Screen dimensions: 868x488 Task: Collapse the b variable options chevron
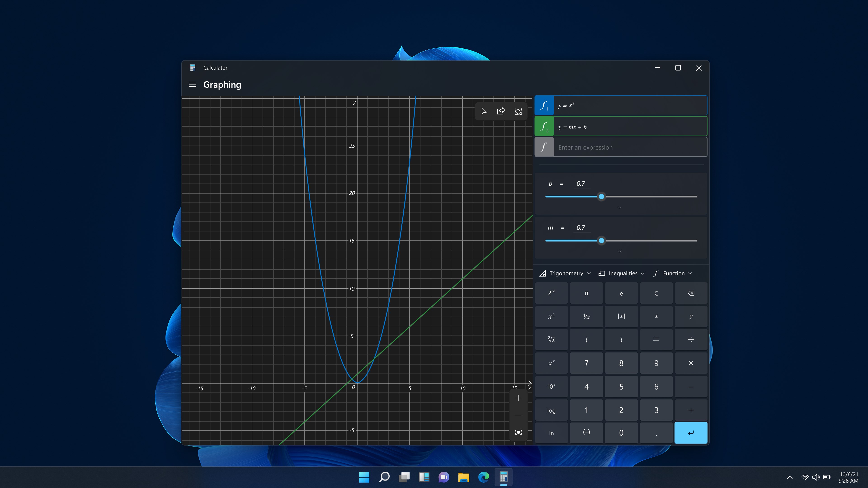[619, 207]
